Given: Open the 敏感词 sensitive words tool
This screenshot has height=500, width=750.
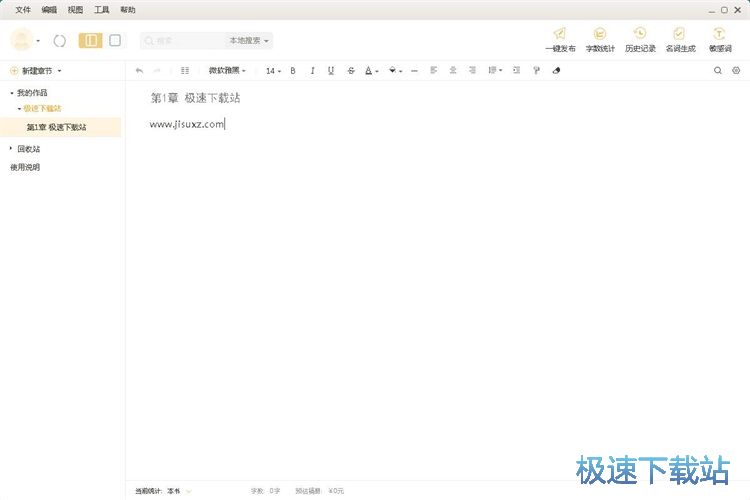Looking at the screenshot, I should coord(720,40).
